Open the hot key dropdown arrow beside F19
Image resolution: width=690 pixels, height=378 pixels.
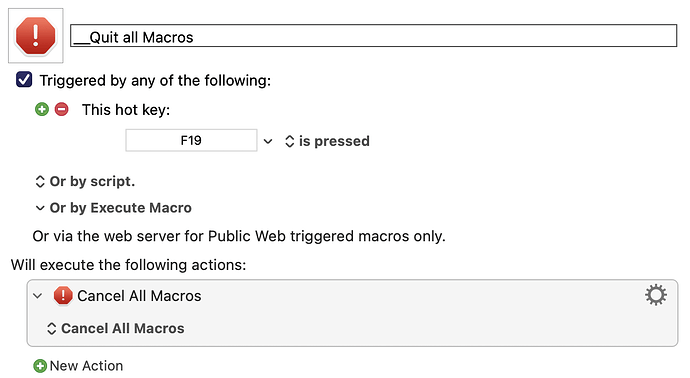(x=268, y=141)
